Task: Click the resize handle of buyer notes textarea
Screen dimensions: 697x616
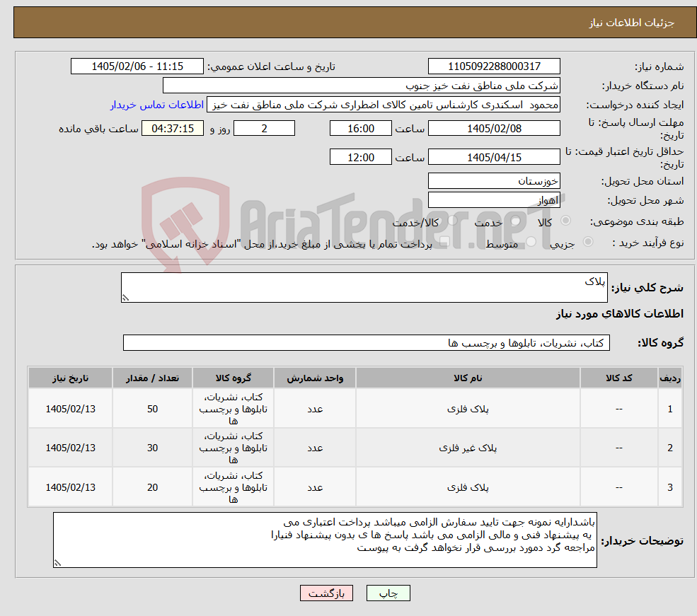Action: tap(57, 563)
